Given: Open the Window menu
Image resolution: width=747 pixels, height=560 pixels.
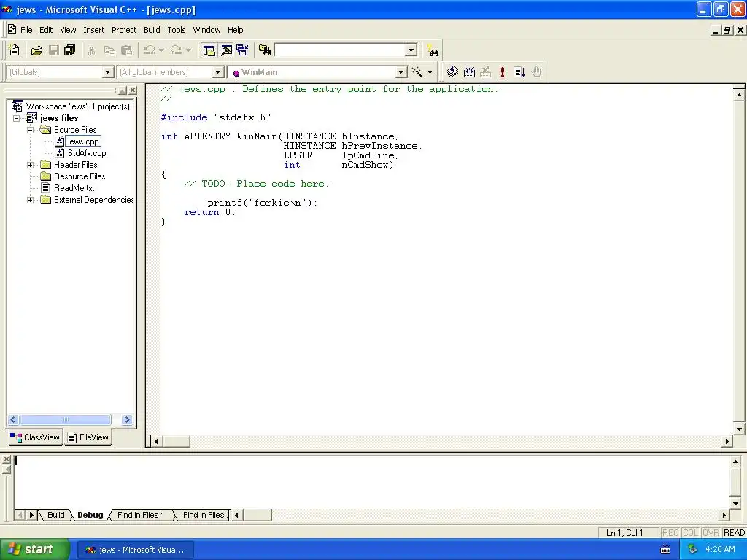Looking at the screenshot, I should coord(206,30).
